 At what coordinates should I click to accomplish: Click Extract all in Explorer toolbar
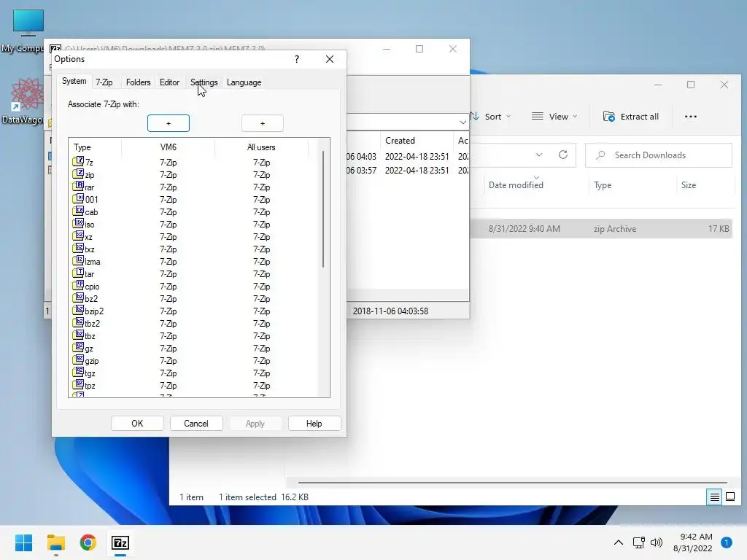click(631, 117)
